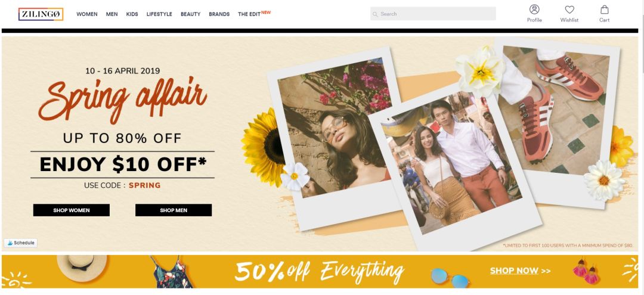The image size is (644, 295).
Task: Open the shopping Cart icon
Action: point(604,10)
